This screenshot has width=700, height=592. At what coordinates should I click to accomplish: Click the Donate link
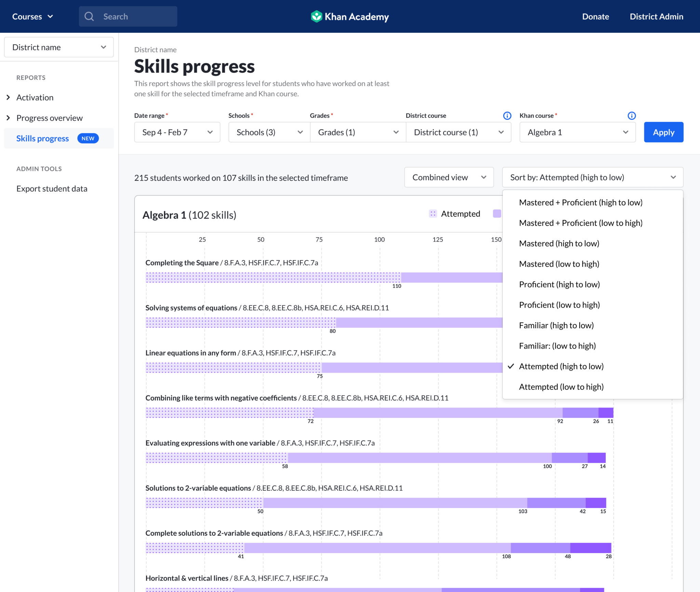[x=595, y=16]
